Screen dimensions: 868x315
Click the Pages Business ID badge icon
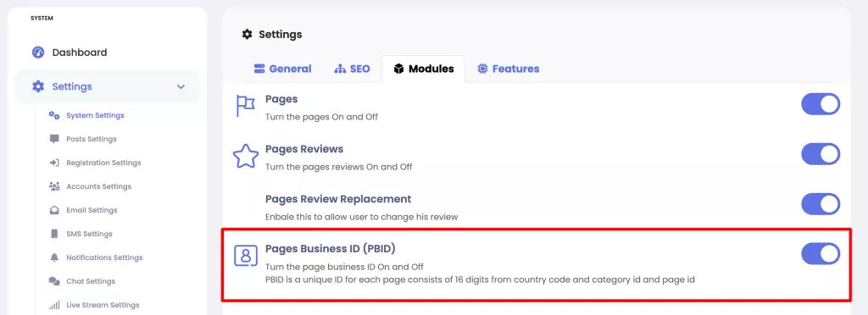(247, 256)
